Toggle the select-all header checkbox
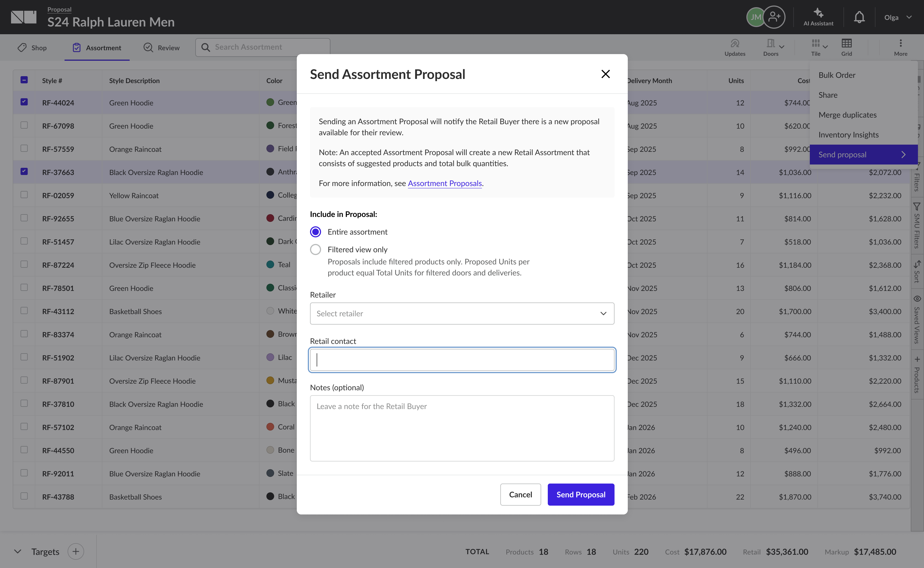924x568 pixels. pyautogui.click(x=24, y=80)
